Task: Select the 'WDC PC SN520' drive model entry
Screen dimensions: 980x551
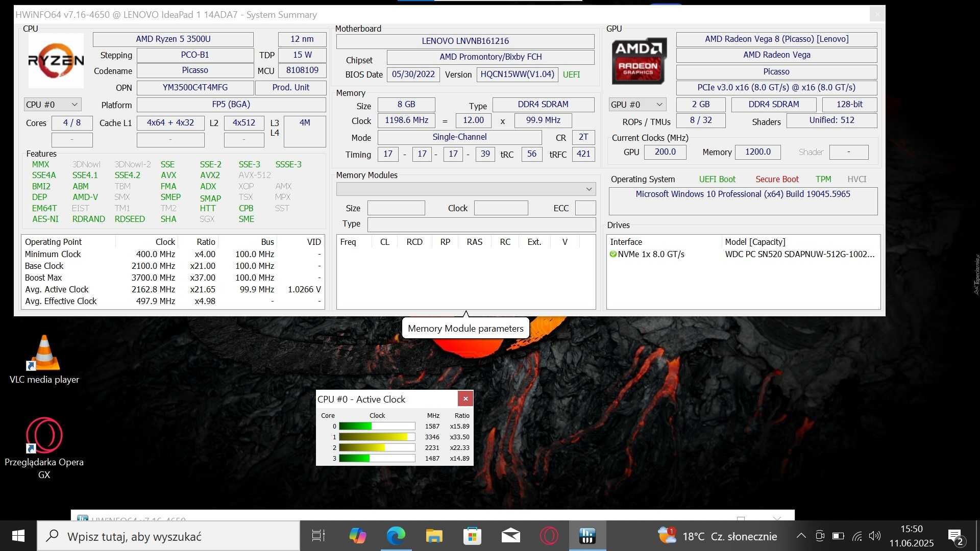Action: pyautogui.click(x=799, y=254)
